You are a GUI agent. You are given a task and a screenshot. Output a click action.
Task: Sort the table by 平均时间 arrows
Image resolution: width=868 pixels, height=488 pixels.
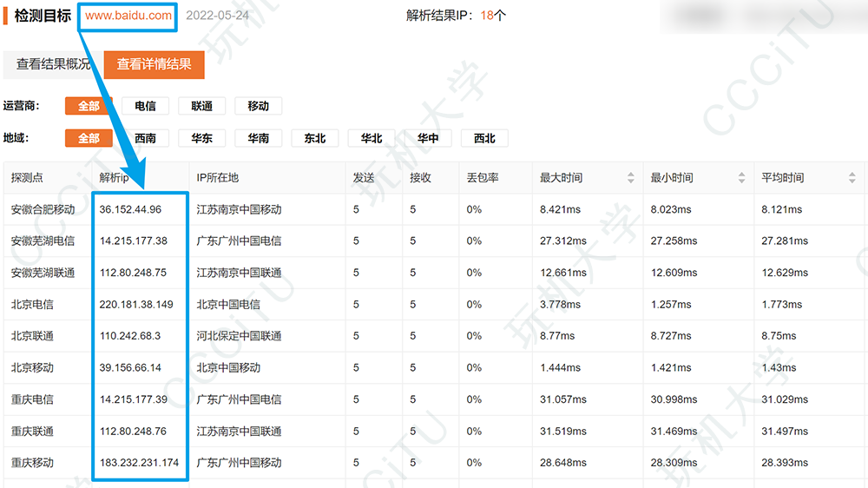tap(852, 178)
